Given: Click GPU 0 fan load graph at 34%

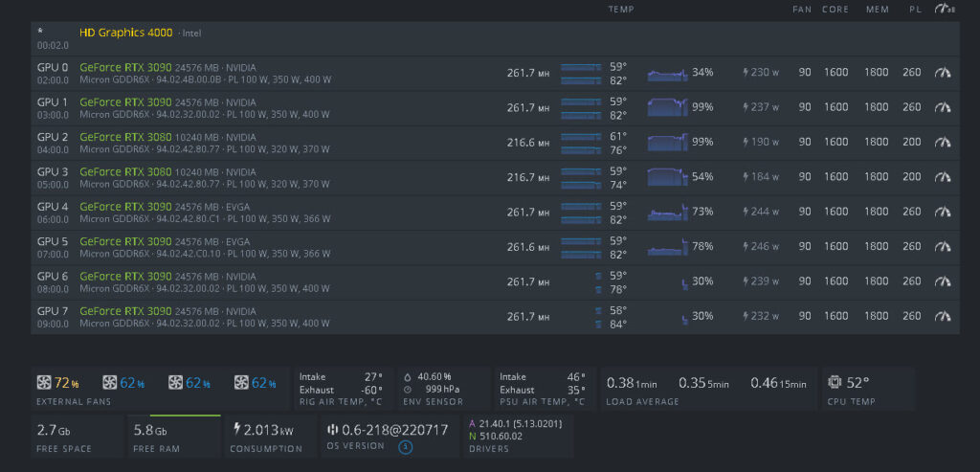Looking at the screenshot, I should 667,73.
